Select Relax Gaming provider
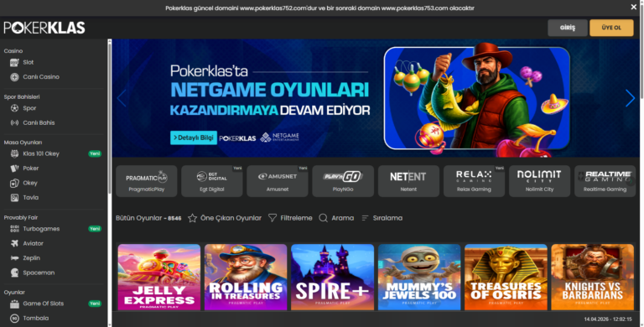The height and width of the screenshot is (327, 644). (x=474, y=181)
